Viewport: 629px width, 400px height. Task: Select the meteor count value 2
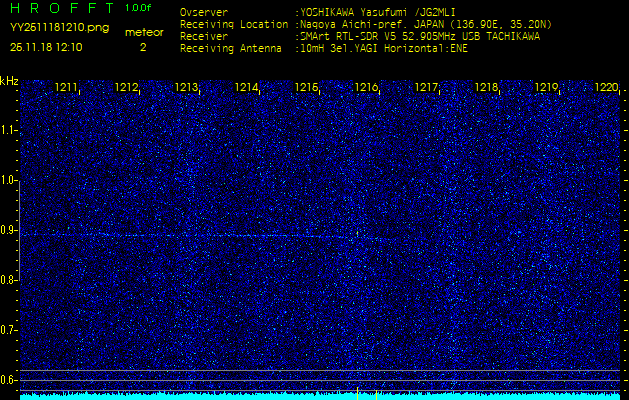point(142,47)
